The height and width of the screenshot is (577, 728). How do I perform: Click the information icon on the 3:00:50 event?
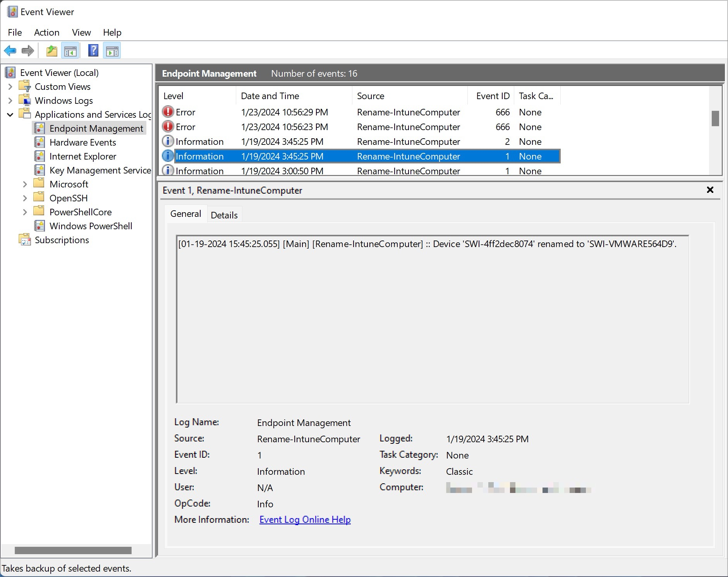pos(168,170)
